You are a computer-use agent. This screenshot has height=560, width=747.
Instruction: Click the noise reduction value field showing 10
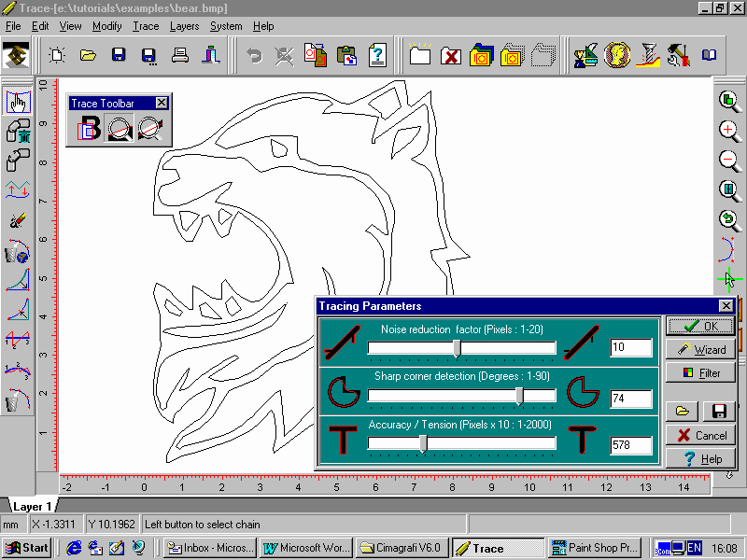point(631,347)
